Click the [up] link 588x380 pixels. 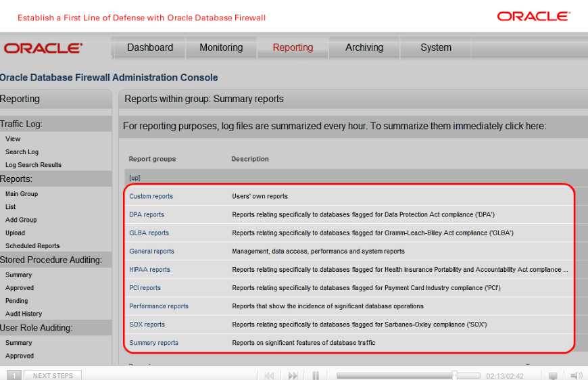pyautogui.click(x=134, y=178)
